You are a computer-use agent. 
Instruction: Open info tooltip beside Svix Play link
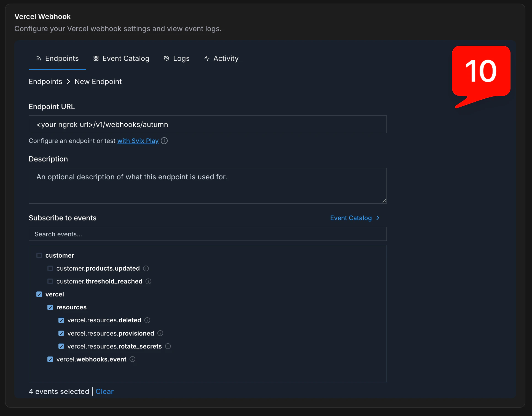[164, 141]
